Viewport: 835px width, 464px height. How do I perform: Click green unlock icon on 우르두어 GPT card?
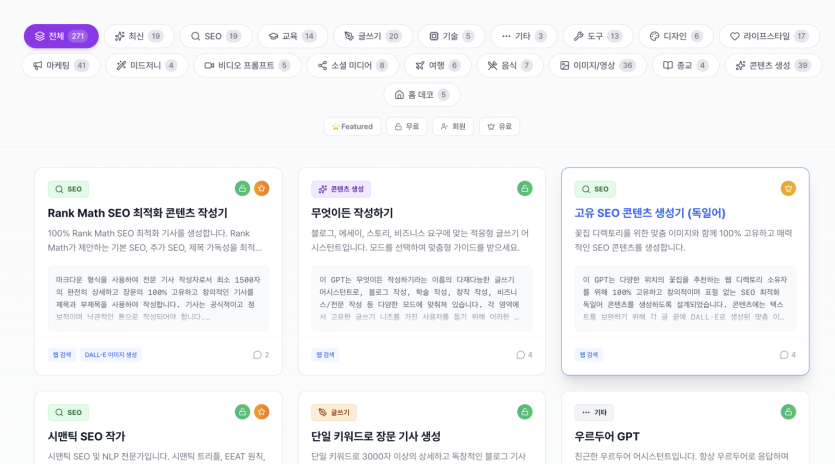[788, 412]
